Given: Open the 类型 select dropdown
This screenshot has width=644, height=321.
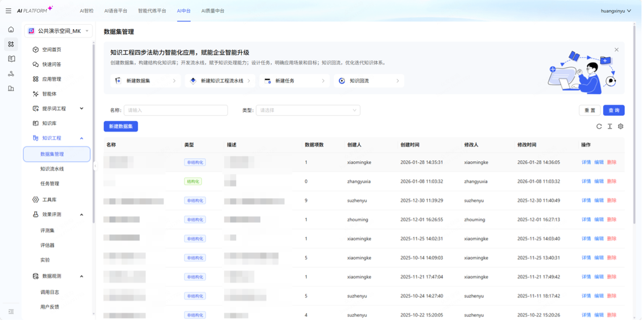Looking at the screenshot, I should point(308,110).
